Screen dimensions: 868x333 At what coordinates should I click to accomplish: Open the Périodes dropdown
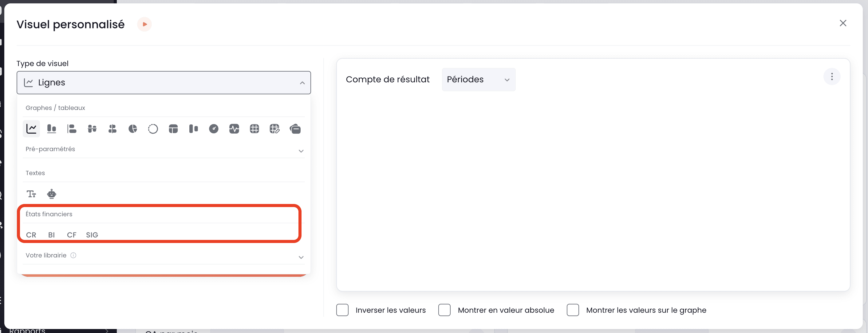(479, 80)
